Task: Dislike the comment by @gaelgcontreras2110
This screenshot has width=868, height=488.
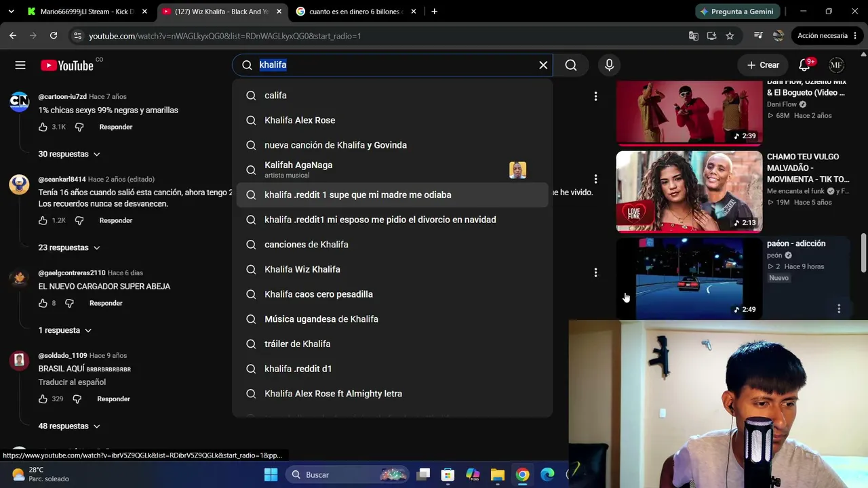Action: coord(69,303)
